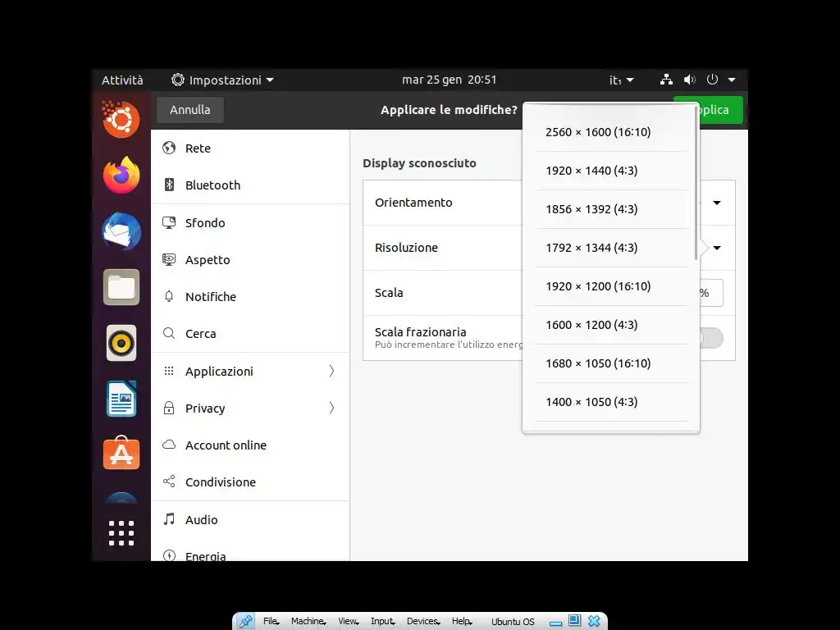Click Ubuntu logo icon in dock

point(121,120)
